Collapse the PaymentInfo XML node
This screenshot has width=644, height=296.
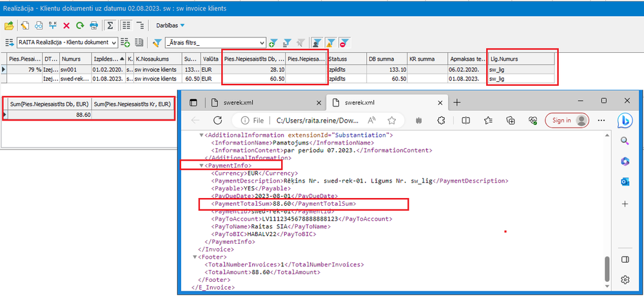tap(201, 166)
